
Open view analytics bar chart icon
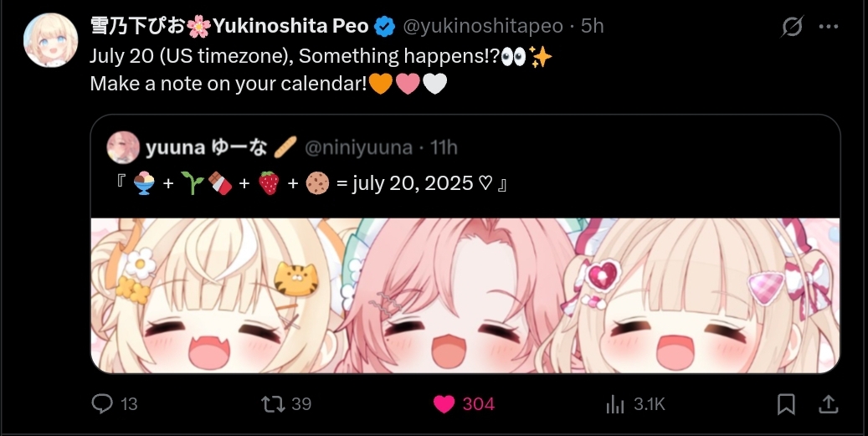pyautogui.click(x=615, y=404)
